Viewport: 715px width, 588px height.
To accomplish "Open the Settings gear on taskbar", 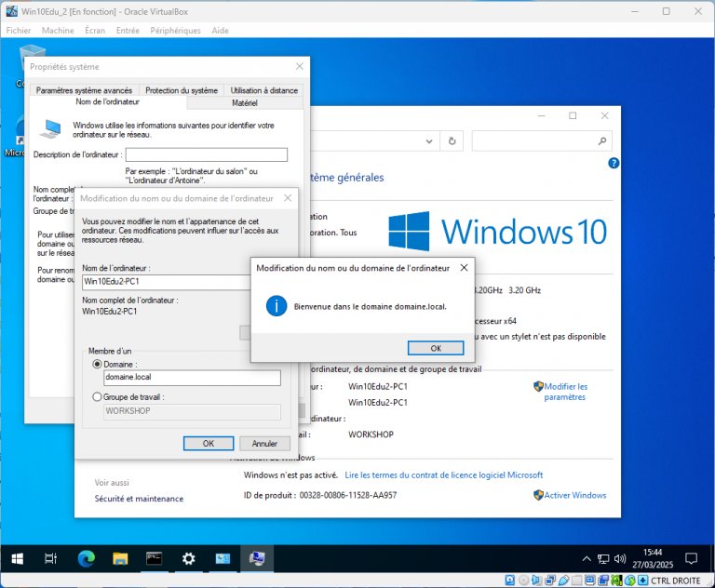I will coord(189,558).
